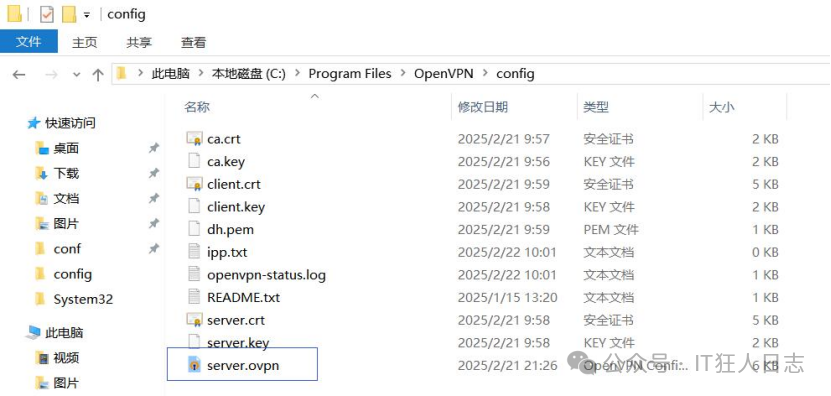The width and height of the screenshot is (831, 396).
Task: Expand the chevron after Program Files breadcrumb
Action: (x=403, y=74)
